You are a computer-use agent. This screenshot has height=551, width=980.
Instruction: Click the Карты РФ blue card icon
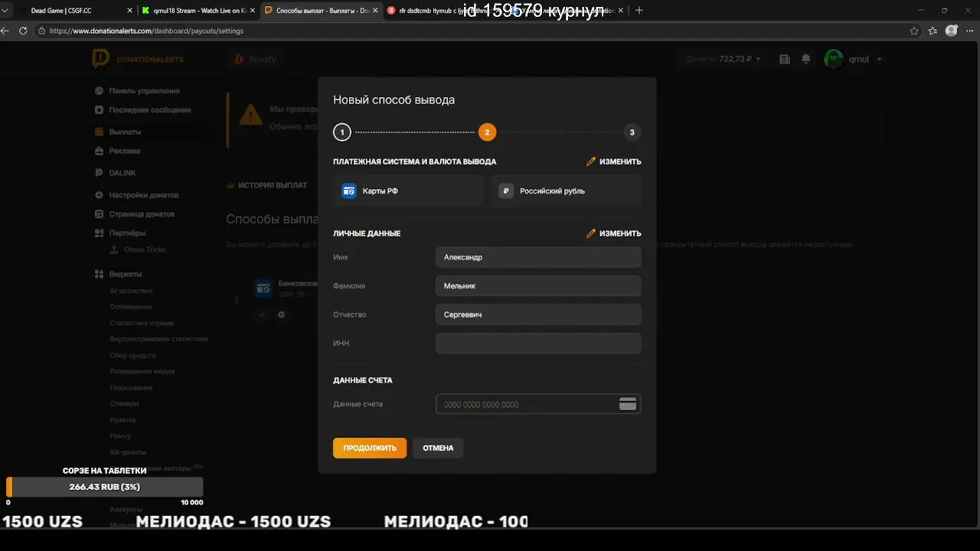point(349,191)
